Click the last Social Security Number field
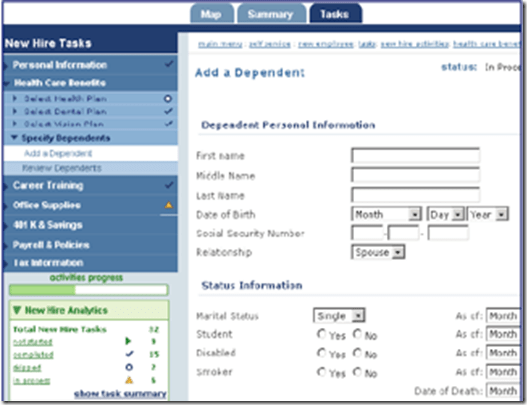This screenshot has width=527, height=405. click(x=448, y=233)
